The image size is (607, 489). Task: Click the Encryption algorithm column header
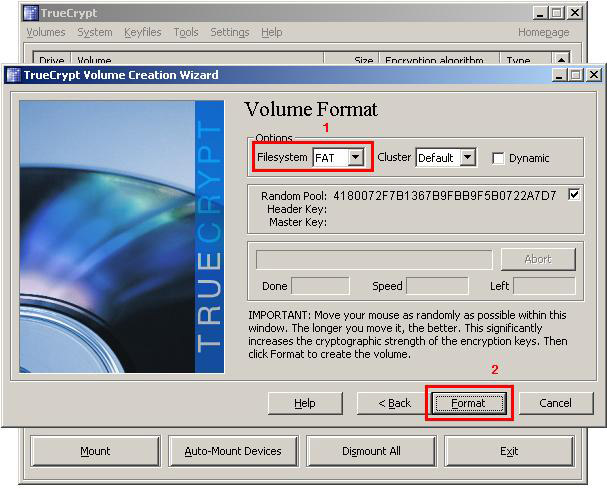click(x=439, y=59)
